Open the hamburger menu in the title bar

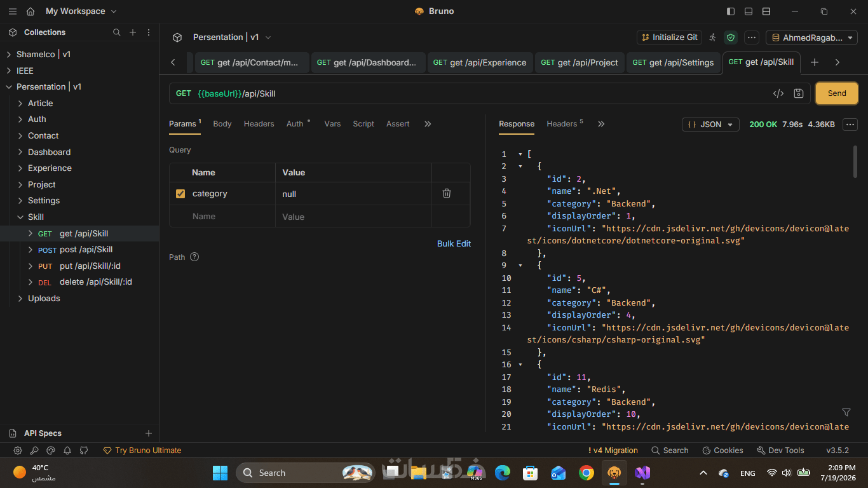tap(13, 11)
